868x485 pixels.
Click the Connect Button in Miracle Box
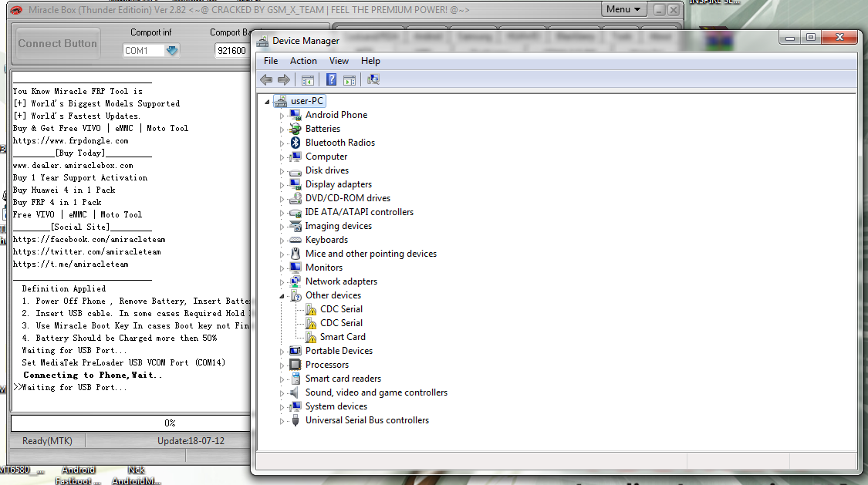tap(58, 44)
